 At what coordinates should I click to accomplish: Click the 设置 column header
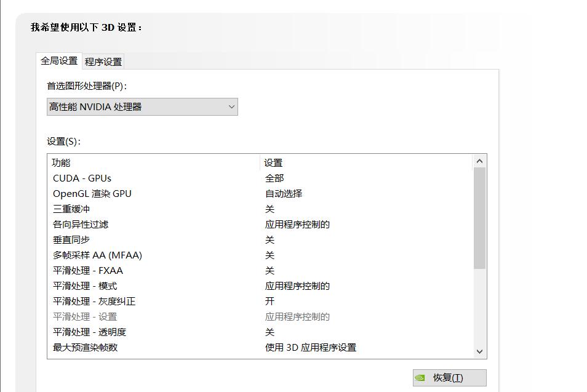coord(273,162)
